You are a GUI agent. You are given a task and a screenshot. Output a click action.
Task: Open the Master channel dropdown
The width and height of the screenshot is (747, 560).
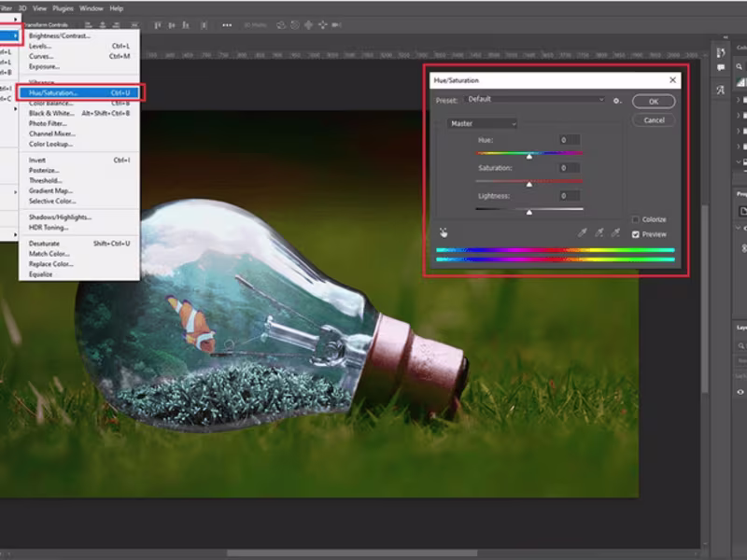click(x=482, y=123)
